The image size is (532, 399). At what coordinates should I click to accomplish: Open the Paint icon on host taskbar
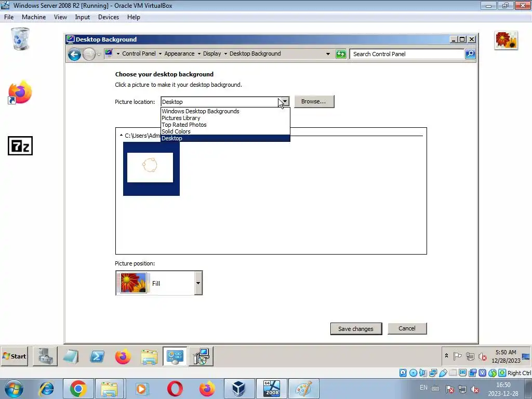coord(303,389)
